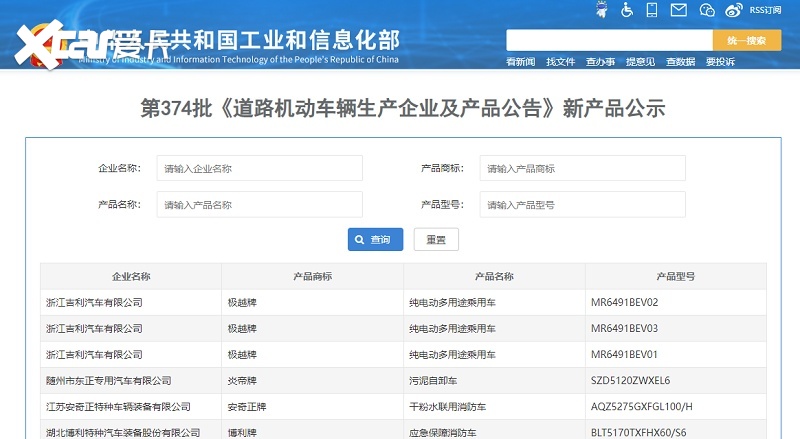Viewport: 800px width, 439px height.
Task: Open the wheelchair accessibility mode icon
Action: [x=627, y=10]
